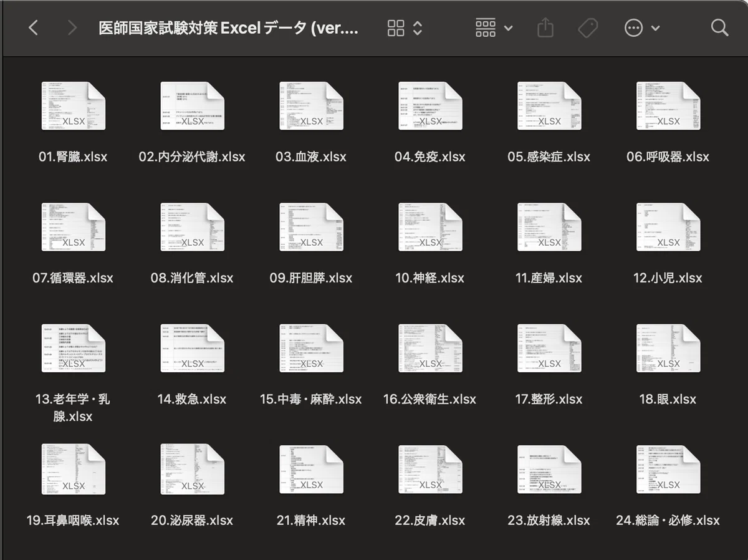
Task: Click the file name 12.小児.xlsx
Action: pos(668,278)
